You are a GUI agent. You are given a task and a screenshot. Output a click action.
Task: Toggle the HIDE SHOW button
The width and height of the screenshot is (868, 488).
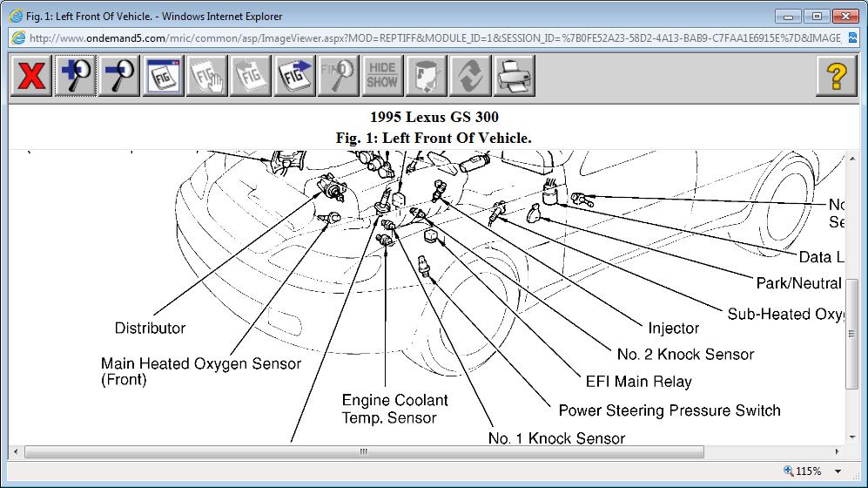click(x=382, y=75)
